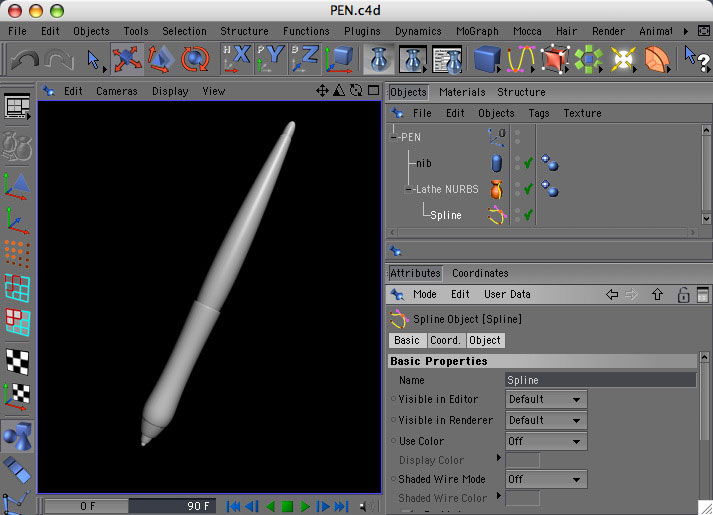Click the timeline frame slider
Image resolution: width=713 pixels, height=515 pixels.
[131, 506]
